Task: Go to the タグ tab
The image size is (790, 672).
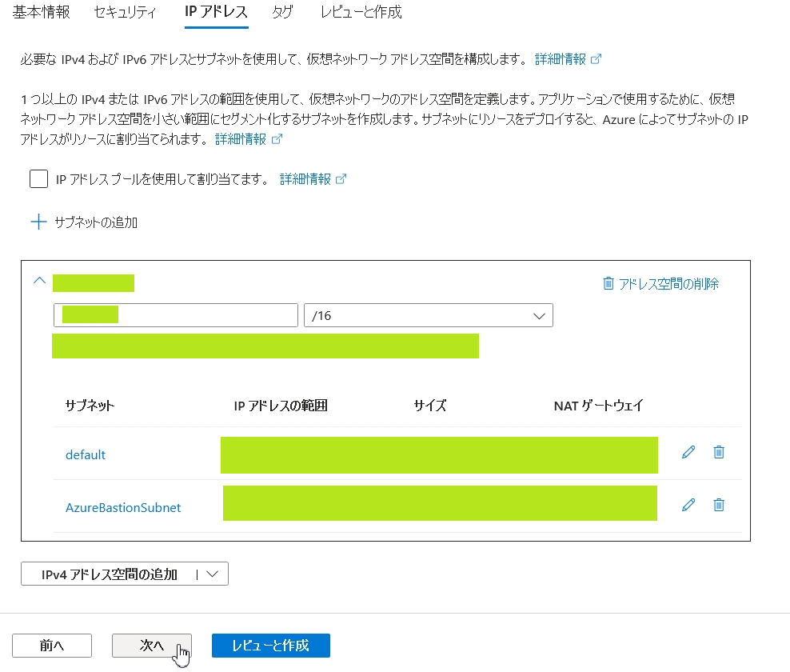Action: (281, 12)
